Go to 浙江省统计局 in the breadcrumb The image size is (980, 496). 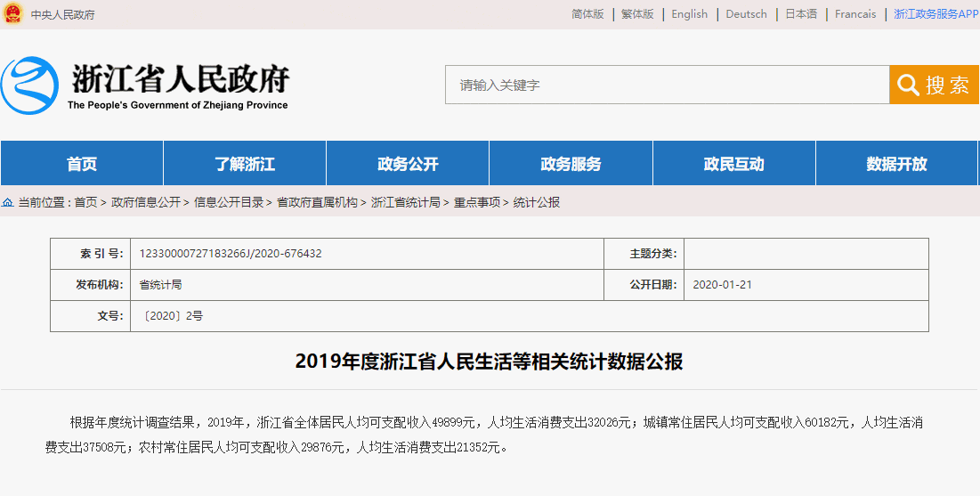(x=406, y=203)
